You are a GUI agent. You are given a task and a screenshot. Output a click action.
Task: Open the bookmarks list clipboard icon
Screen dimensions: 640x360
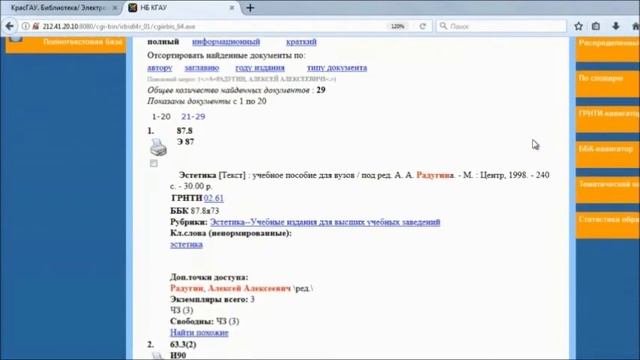[x=596, y=26]
